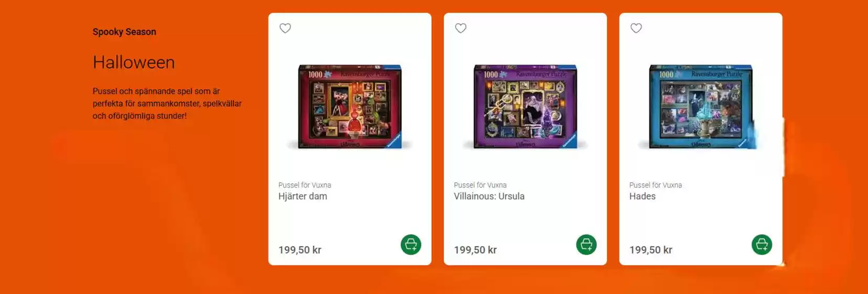Add Hjärter dam puzzle to wishlist
868x294 pixels.
285,28
